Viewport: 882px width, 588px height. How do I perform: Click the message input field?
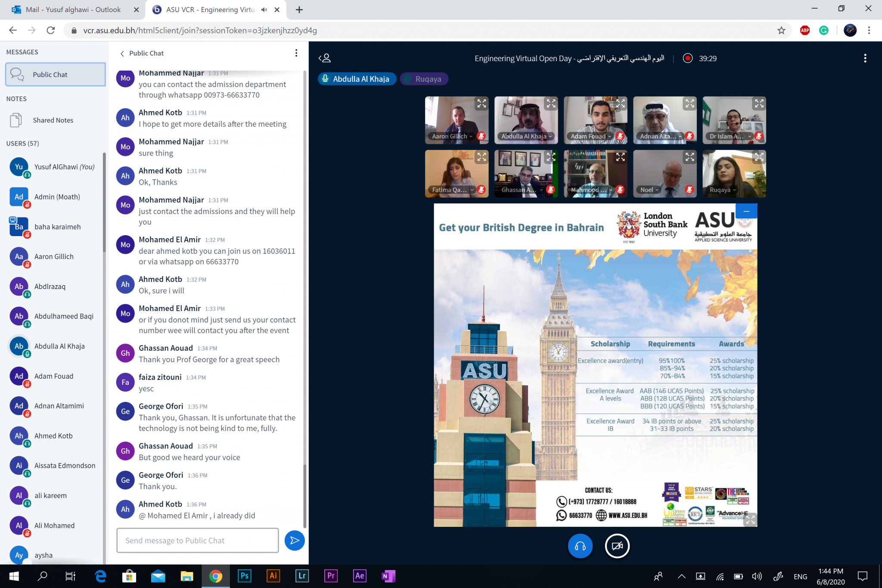click(x=198, y=540)
